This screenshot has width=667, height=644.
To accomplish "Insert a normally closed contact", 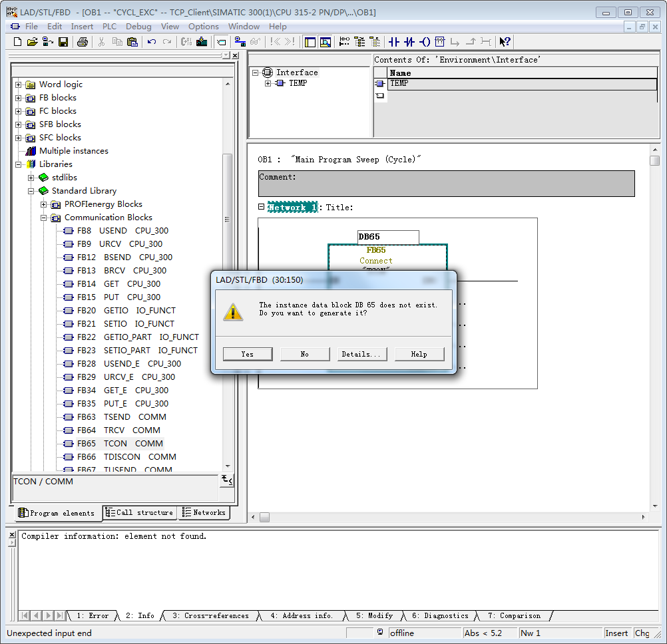I will pos(409,42).
